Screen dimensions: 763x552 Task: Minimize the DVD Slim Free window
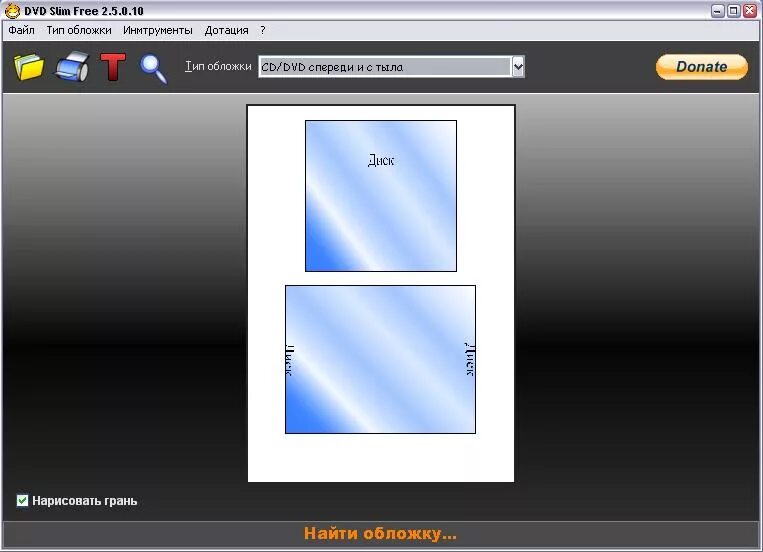(x=718, y=11)
